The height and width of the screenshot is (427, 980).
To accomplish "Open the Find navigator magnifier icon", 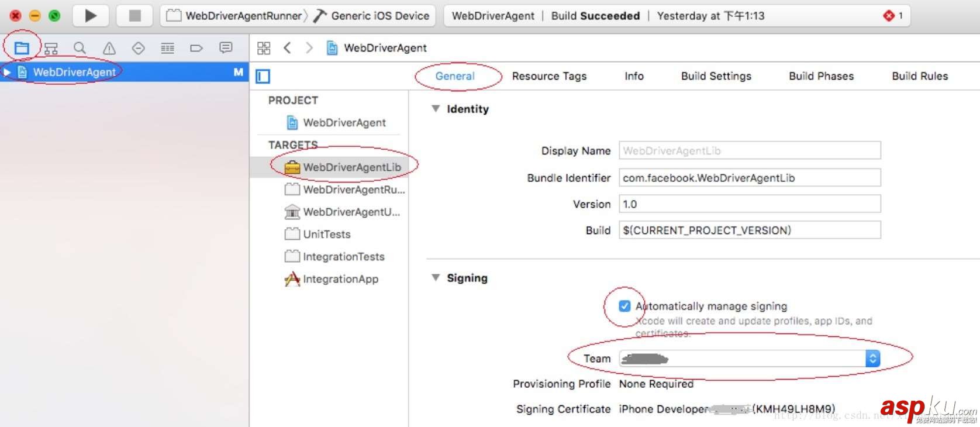I will 80,48.
